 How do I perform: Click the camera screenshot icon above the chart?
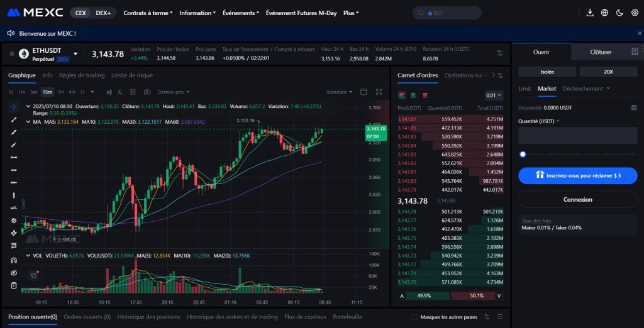(x=147, y=92)
